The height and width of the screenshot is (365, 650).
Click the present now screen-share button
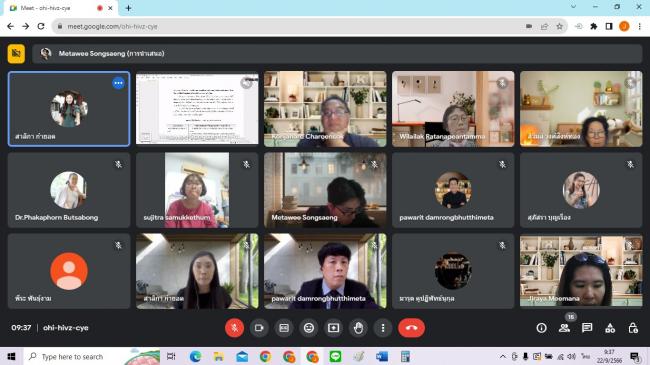tap(333, 328)
